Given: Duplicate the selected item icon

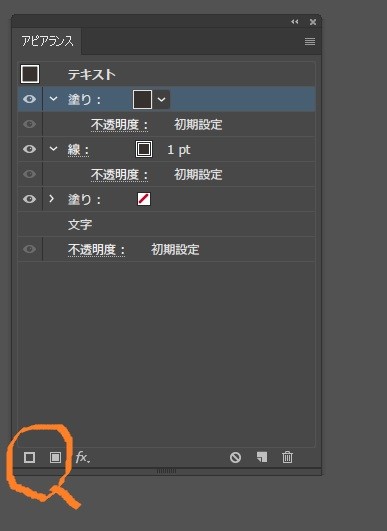Looking at the screenshot, I should pyautogui.click(x=262, y=457).
